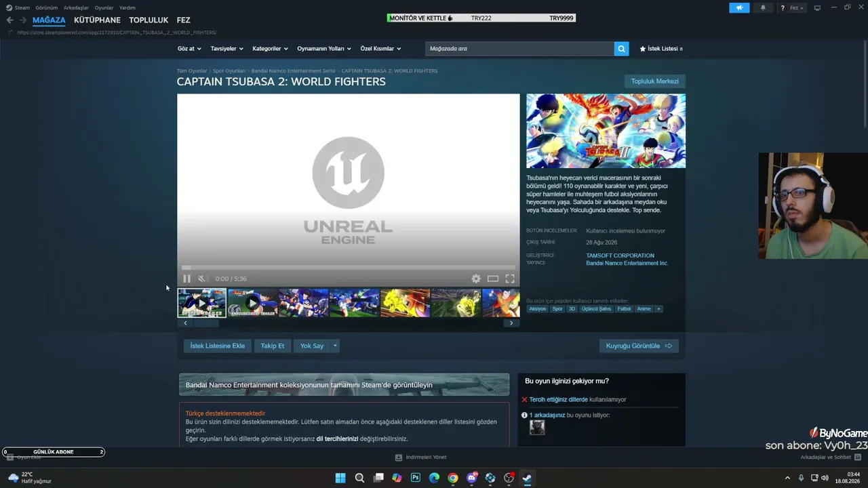Open İndirmeleri Yönet downloads manager

pyautogui.click(x=421, y=457)
